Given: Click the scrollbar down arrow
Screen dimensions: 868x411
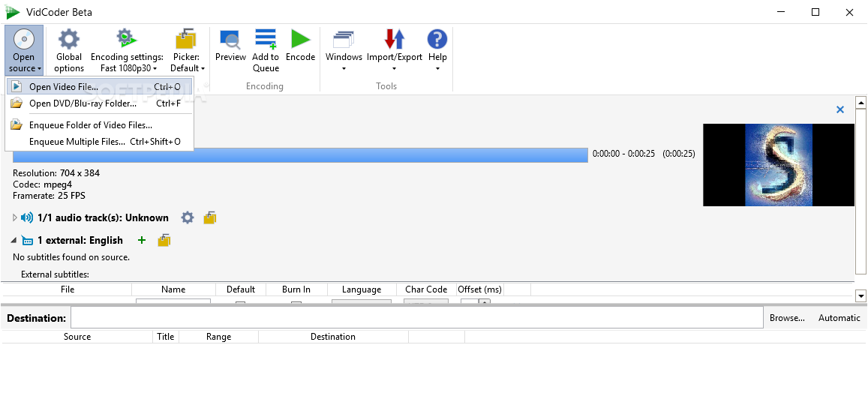Looking at the screenshot, I should [860, 296].
